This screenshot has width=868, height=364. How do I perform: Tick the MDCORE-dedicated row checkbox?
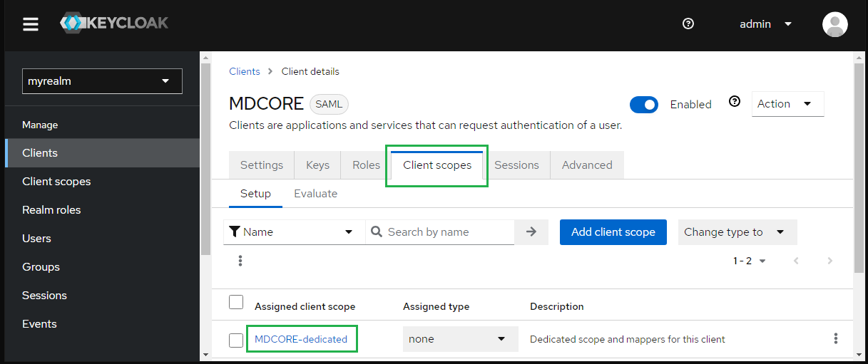[236, 340]
